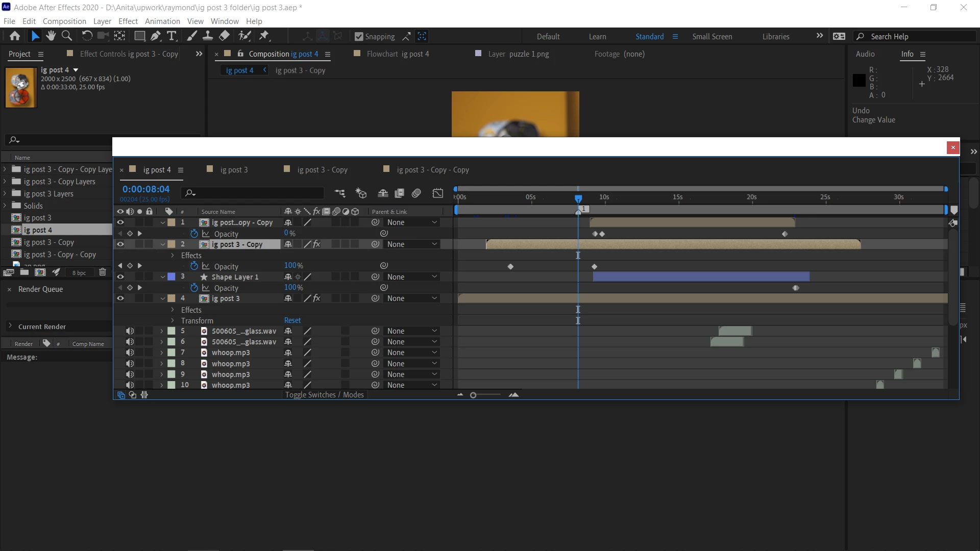Click Toggle Switches / Modes button

pos(324,395)
